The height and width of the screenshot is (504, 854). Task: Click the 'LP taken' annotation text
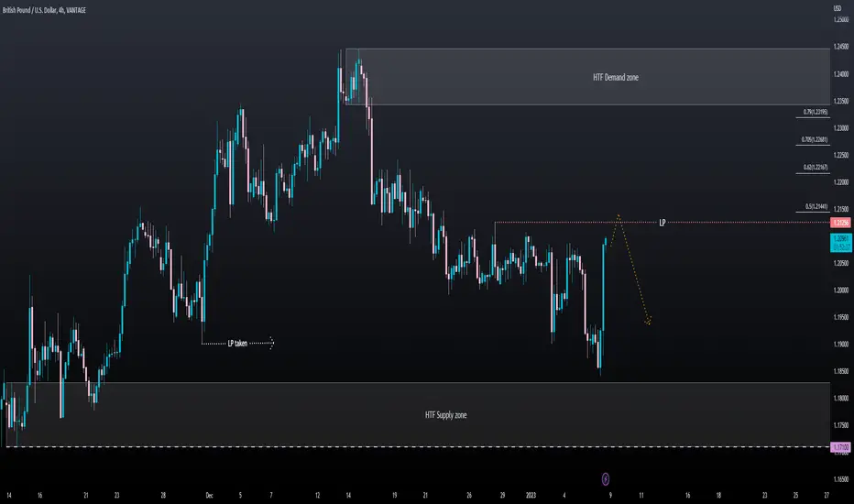[x=237, y=344]
